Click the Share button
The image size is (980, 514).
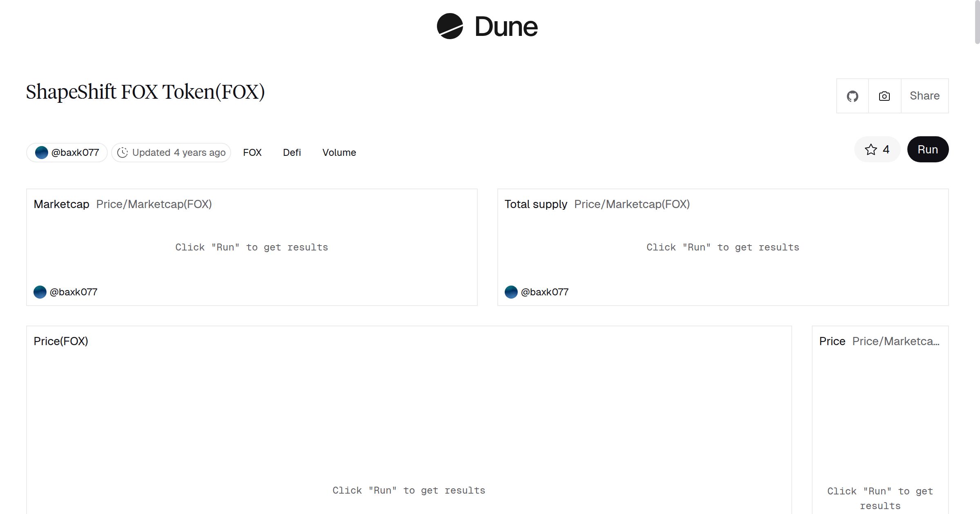[924, 96]
